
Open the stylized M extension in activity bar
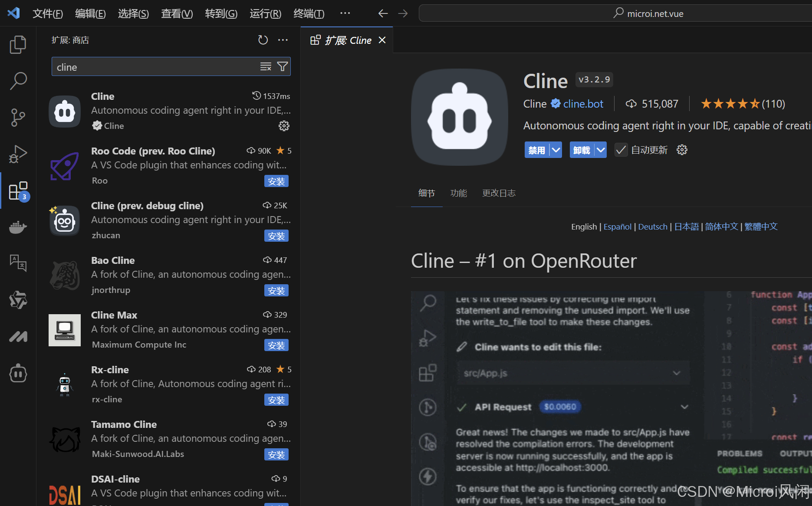tap(18, 336)
